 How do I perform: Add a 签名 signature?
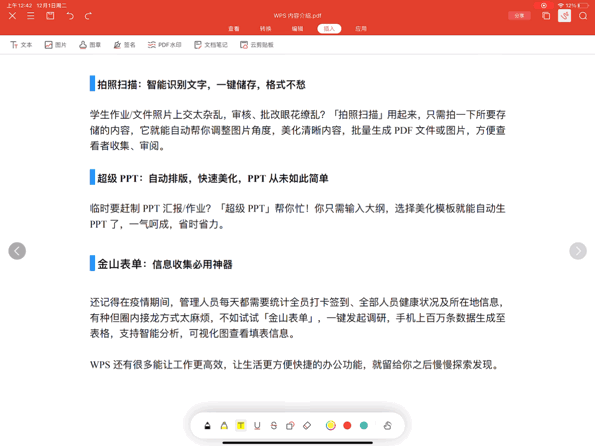coord(124,45)
